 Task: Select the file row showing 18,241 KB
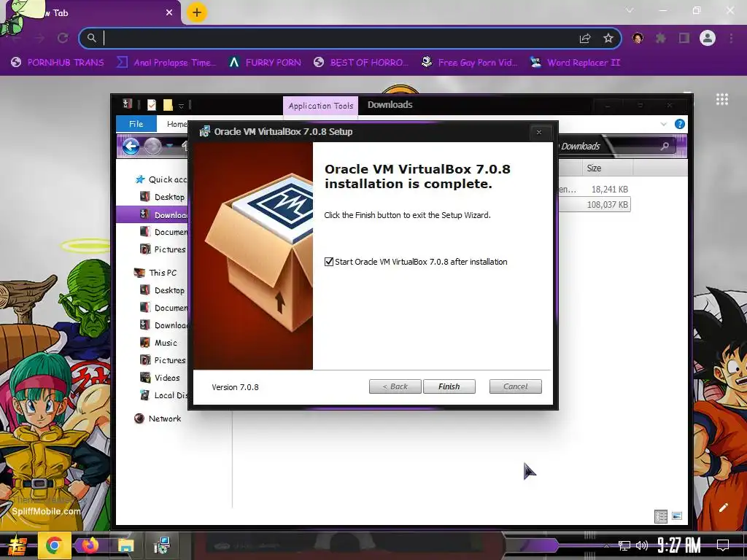(x=594, y=190)
